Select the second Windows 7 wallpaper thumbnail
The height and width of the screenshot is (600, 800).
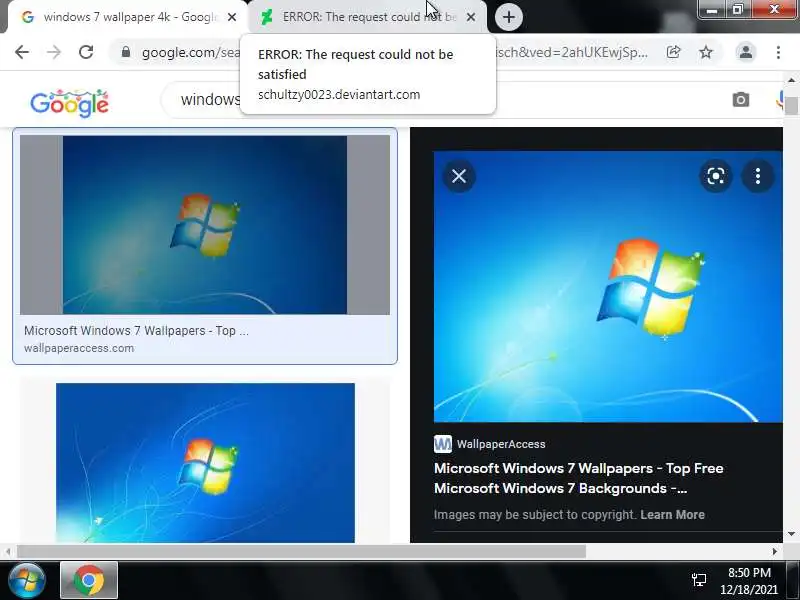coord(205,462)
